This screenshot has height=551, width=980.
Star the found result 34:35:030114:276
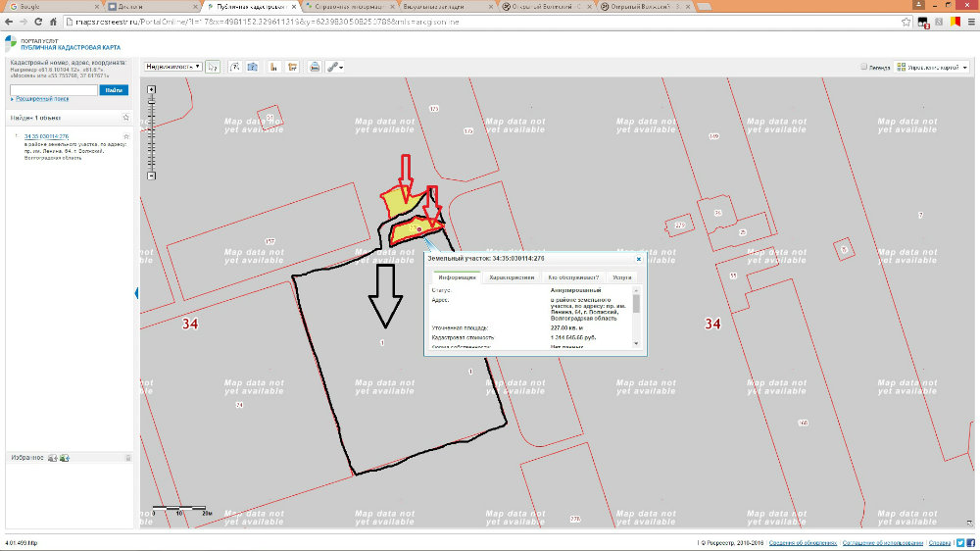coord(126,135)
